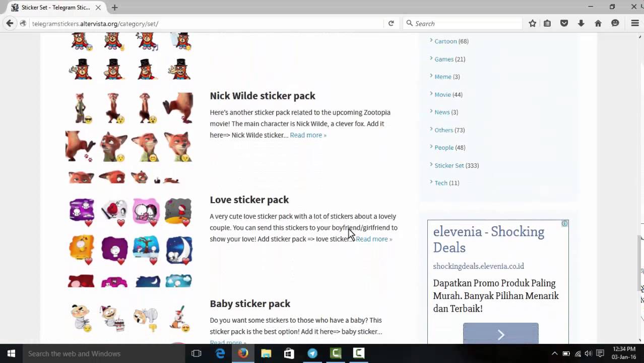Open the Meme category link

pos(443,77)
